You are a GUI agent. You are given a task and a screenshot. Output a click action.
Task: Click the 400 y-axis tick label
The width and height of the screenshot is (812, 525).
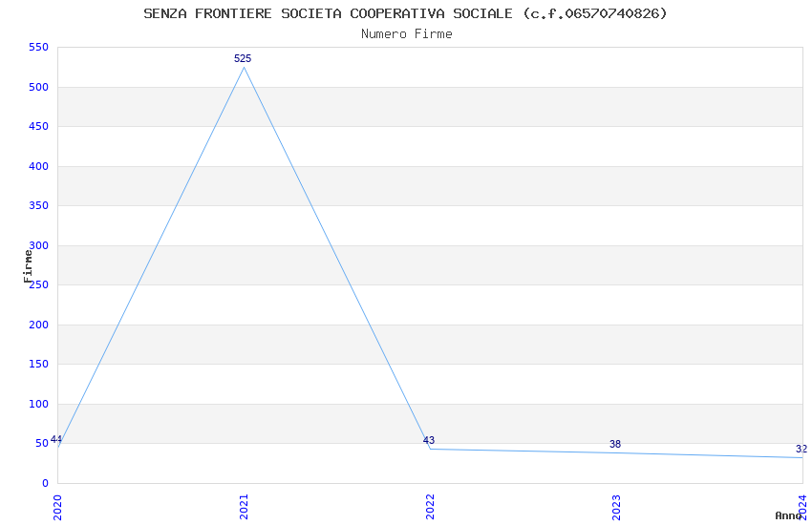coord(39,166)
